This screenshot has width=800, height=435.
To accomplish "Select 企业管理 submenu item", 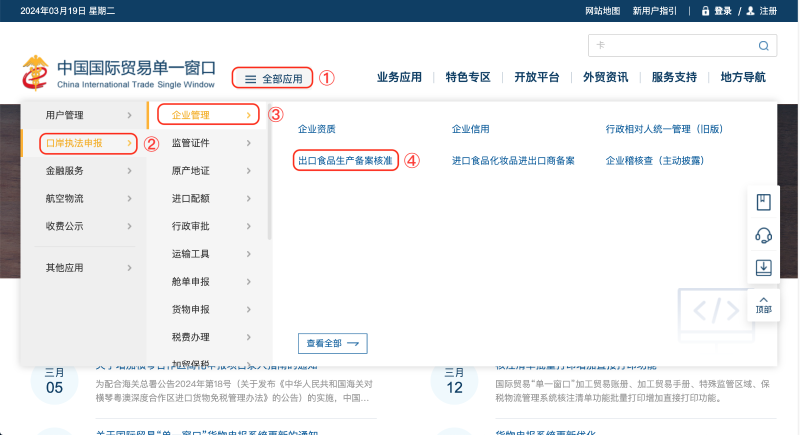I will pyautogui.click(x=208, y=115).
